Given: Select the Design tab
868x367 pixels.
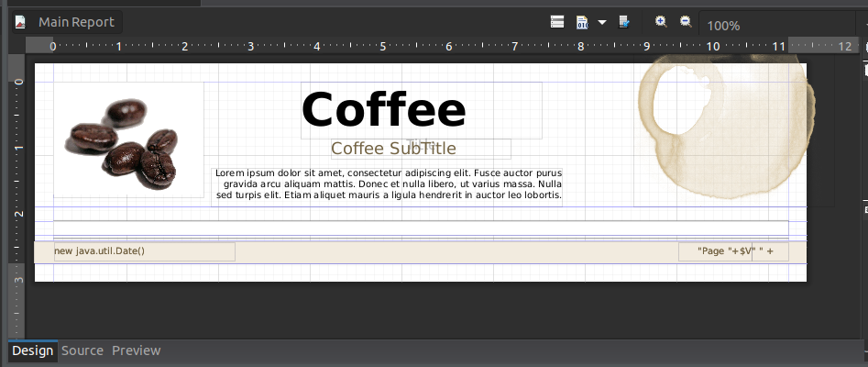Looking at the screenshot, I should tap(33, 350).
